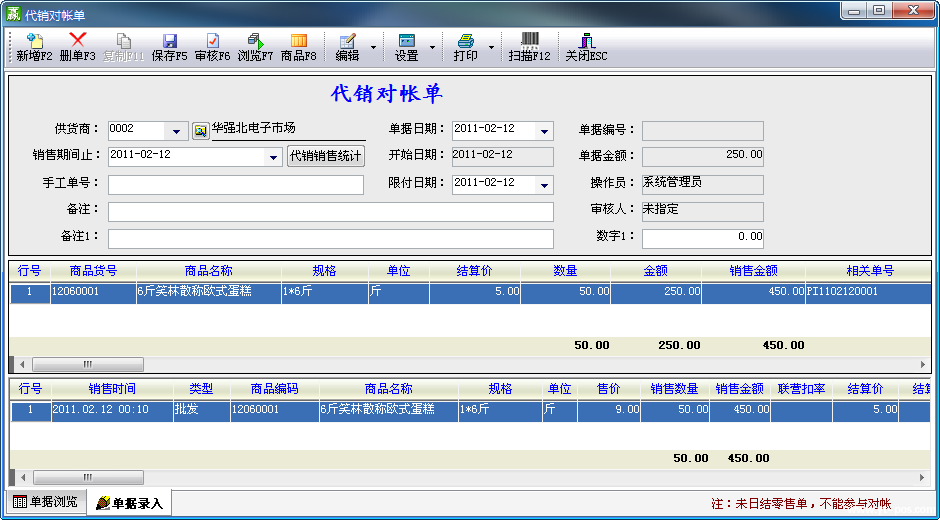Open 浏览F7 browse view

click(255, 47)
